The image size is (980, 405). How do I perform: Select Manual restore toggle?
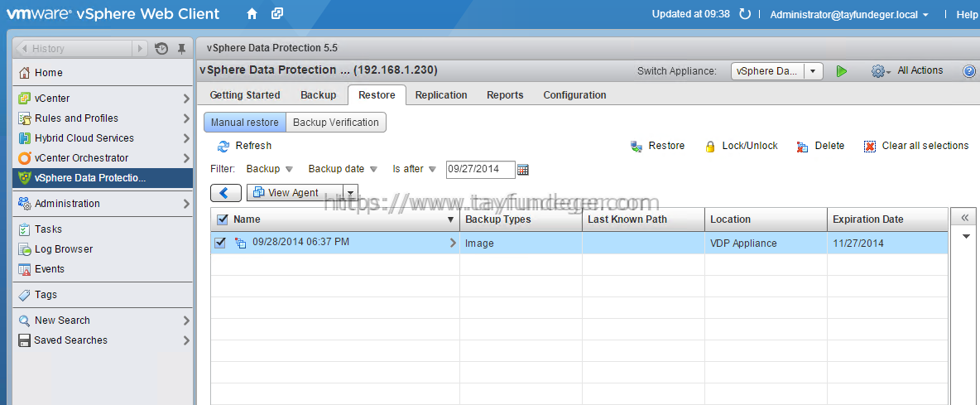point(244,123)
